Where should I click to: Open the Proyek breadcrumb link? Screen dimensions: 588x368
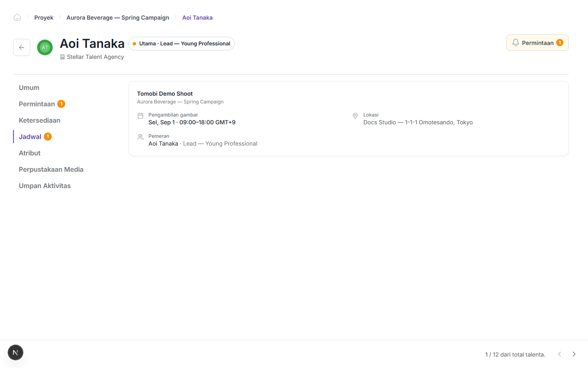[x=44, y=18]
